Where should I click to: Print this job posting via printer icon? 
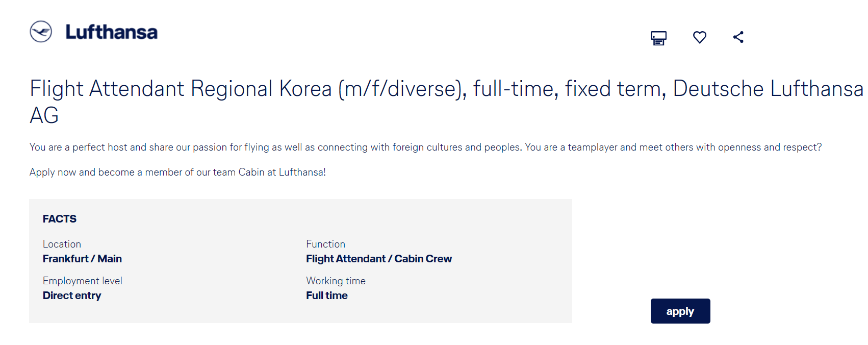click(x=658, y=38)
